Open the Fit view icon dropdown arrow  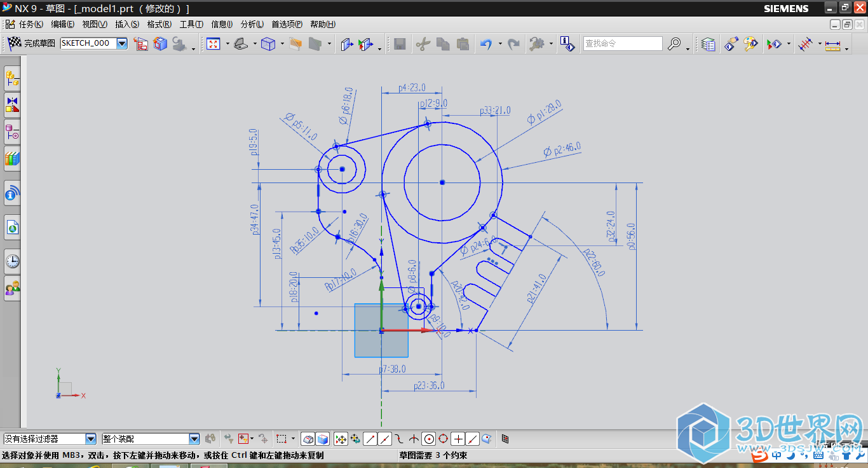click(227, 44)
